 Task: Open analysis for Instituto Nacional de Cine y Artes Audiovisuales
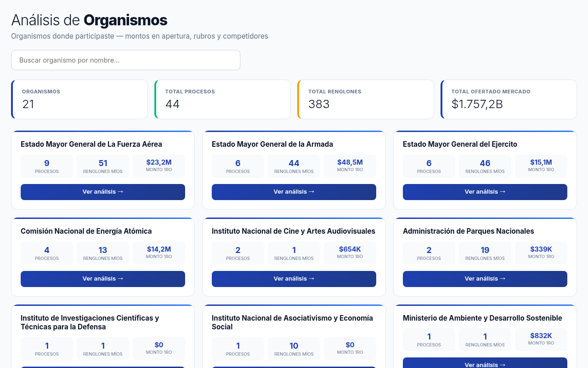tap(294, 279)
